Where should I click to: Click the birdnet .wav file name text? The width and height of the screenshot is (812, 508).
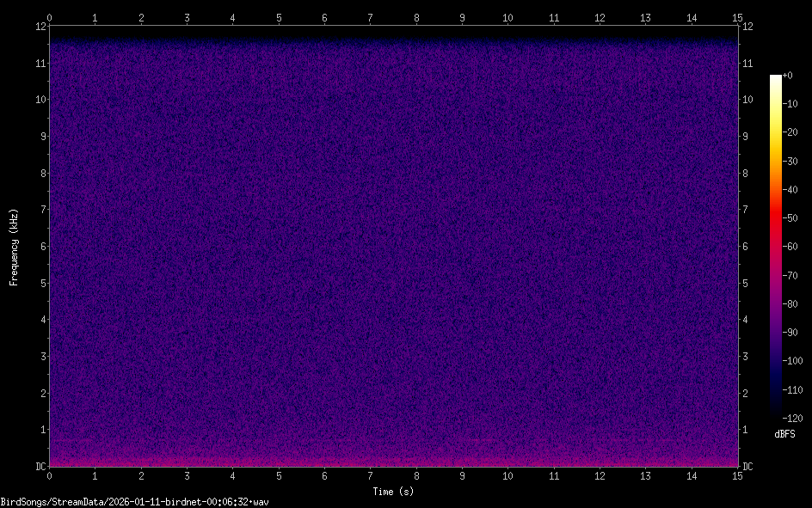click(x=135, y=501)
